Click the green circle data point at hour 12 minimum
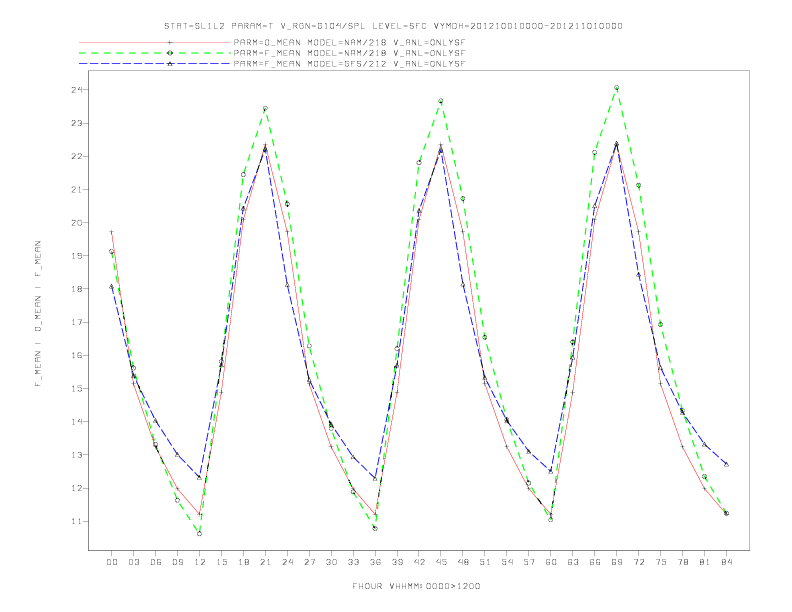The width and height of the screenshot is (792, 612). coord(200,534)
